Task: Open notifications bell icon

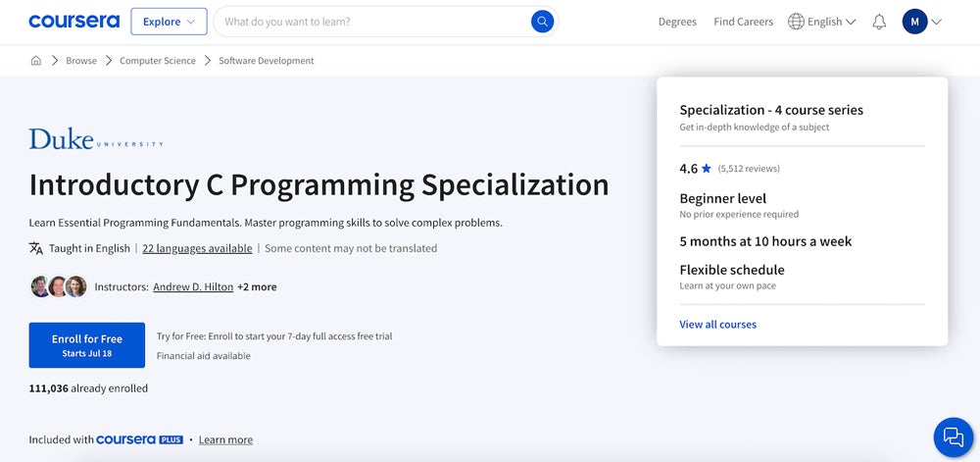Action: (879, 22)
